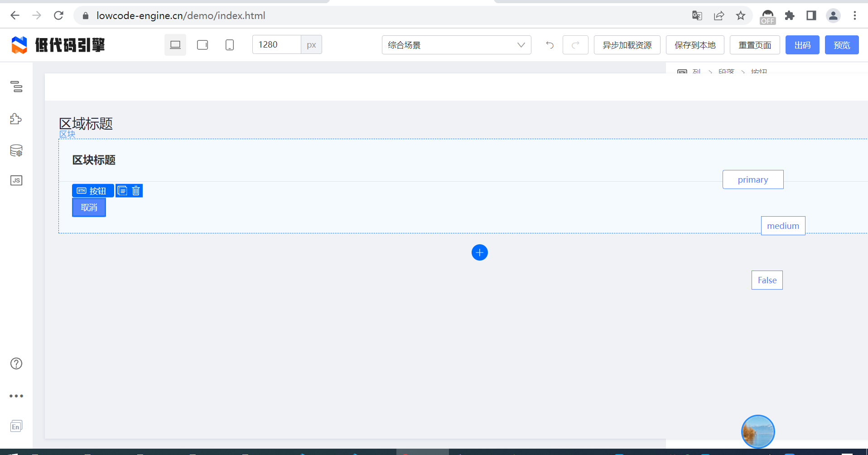Switch to mobile viewport
Screen dimensions: 868x455
click(x=229, y=44)
